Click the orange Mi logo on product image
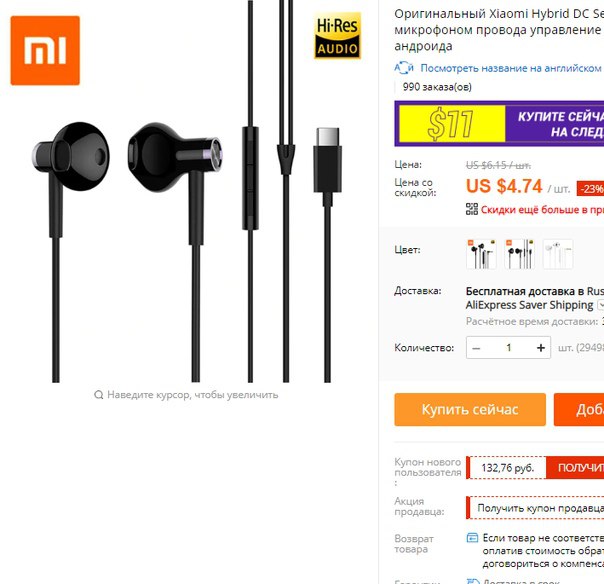 coord(45,50)
